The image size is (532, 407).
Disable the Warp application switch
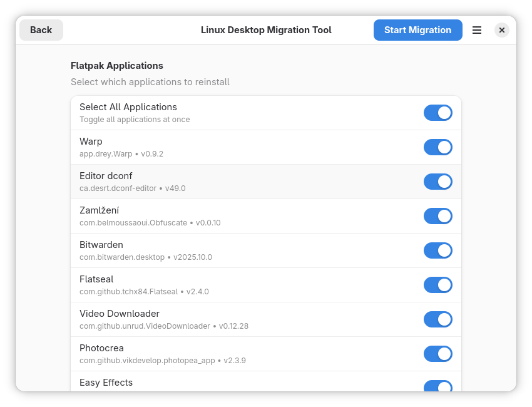coord(437,147)
